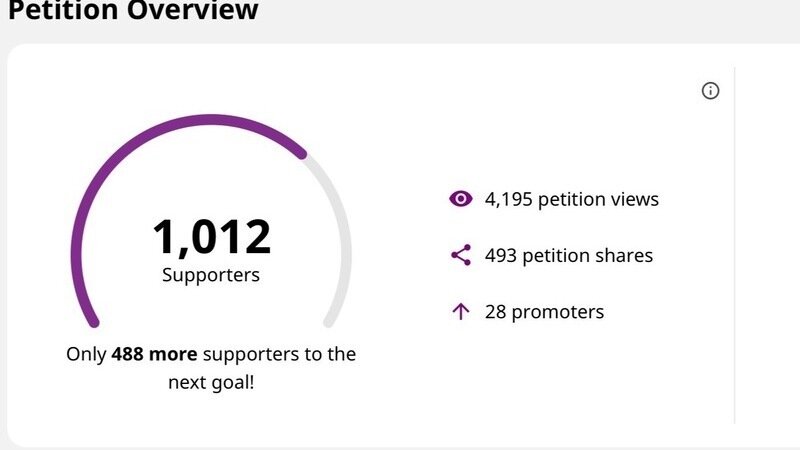Open the 4,195 petition views stat
This screenshot has width=800, height=450.
tap(572, 199)
